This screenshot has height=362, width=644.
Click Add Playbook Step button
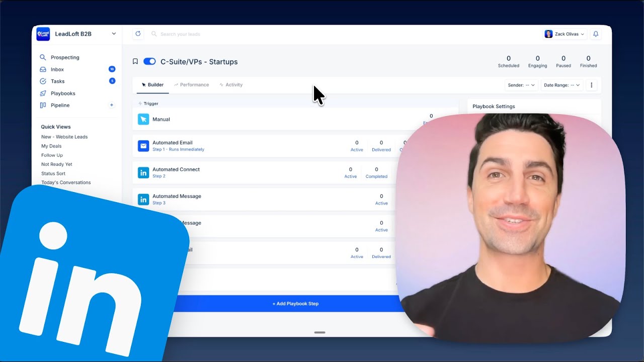[x=295, y=304]
